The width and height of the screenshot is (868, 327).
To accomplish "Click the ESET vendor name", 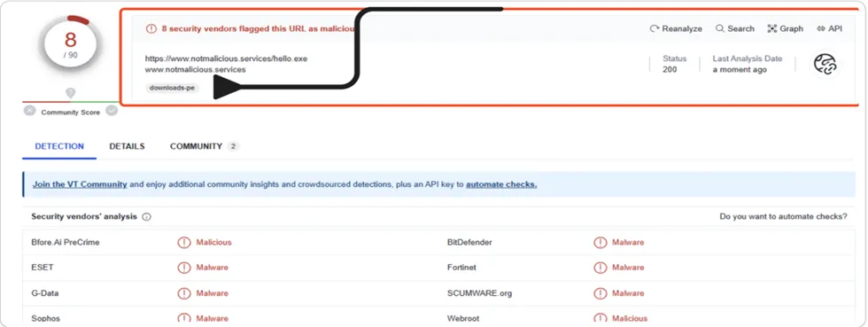I will (43, 267).
